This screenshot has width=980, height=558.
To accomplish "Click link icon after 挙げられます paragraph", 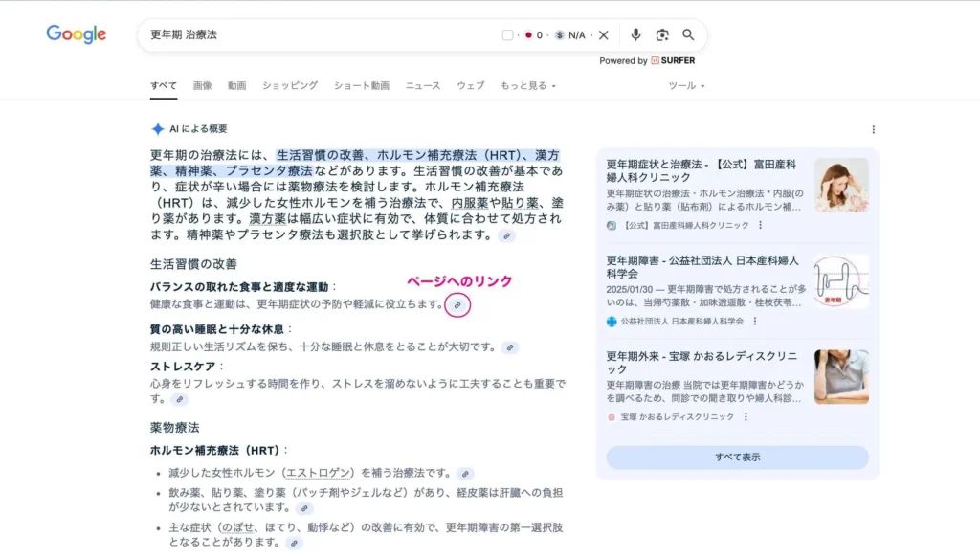I will pyautogui.click(x=506, y=235).
